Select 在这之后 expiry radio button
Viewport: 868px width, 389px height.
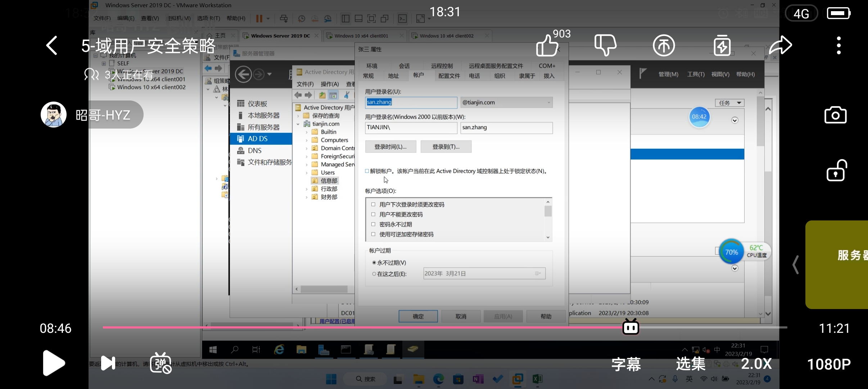click(374, 274)
